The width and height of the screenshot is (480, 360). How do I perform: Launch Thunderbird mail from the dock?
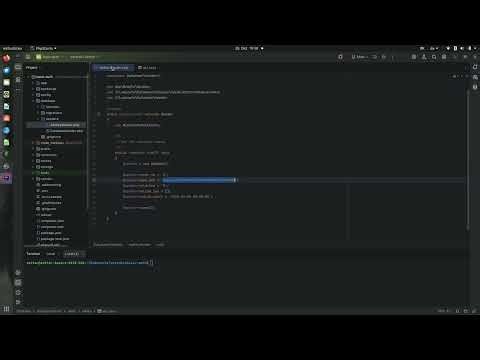[6, 70]
